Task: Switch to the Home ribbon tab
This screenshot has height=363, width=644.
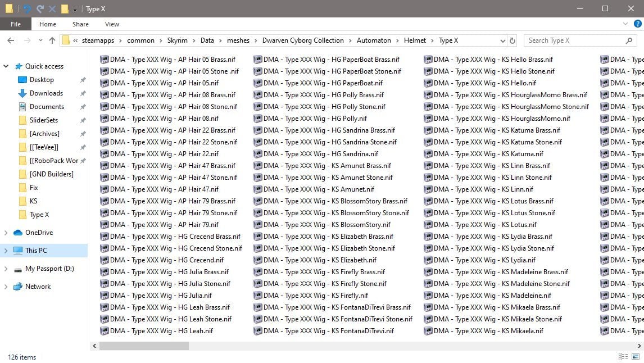Action: (48, 24)
